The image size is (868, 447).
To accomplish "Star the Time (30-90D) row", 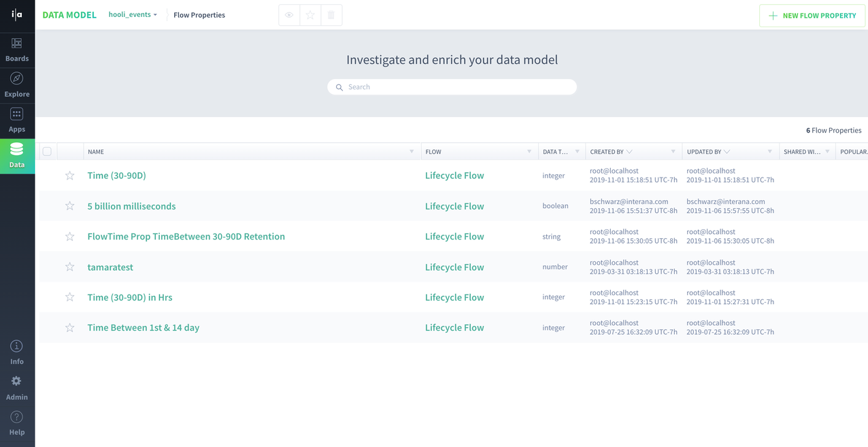I will 69,176.
